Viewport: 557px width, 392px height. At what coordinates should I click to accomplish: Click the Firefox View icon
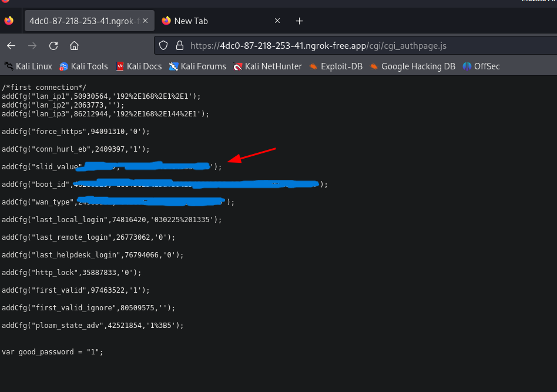click(x=9, y=21)
